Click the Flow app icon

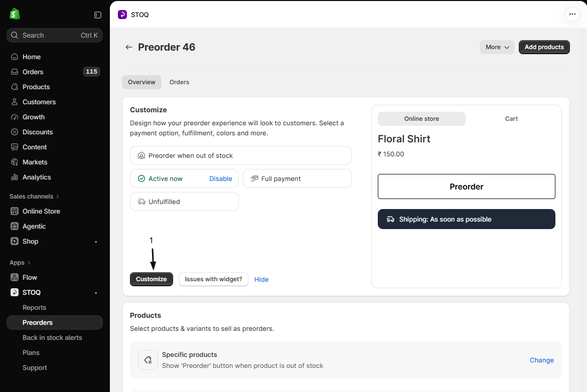(x=15, y=278)
